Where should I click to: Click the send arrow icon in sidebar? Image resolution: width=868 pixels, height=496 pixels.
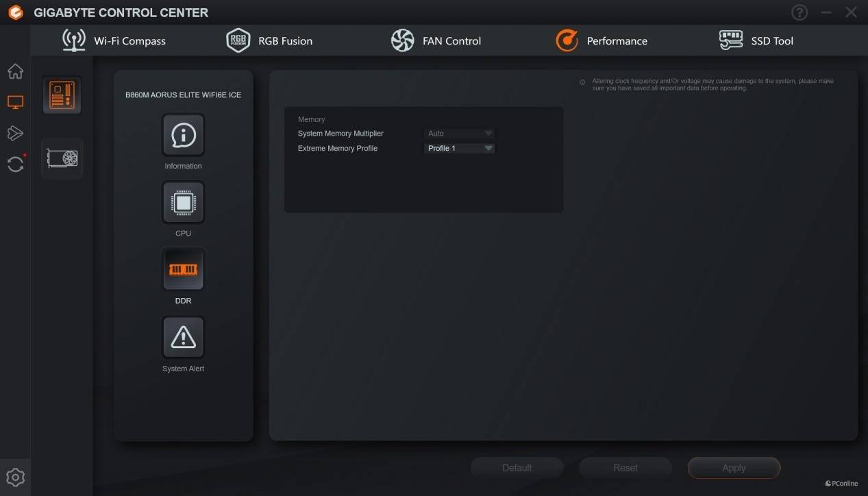coord(15,133)
